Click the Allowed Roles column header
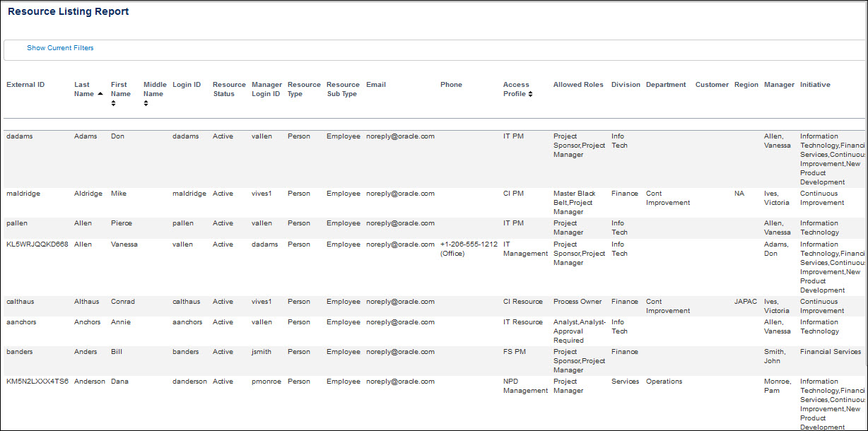Image resolution: width=868 pixels, height=431 pixels. 578,85
